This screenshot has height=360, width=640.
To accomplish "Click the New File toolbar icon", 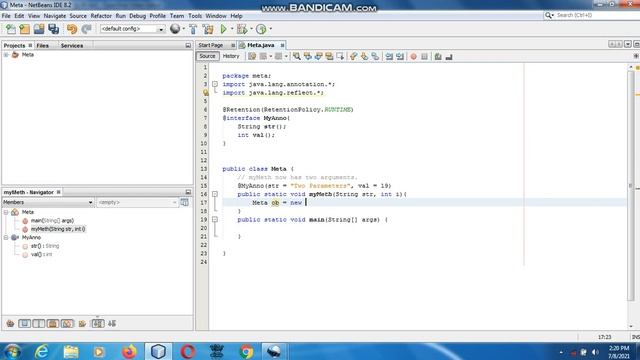I will point(11,29).
